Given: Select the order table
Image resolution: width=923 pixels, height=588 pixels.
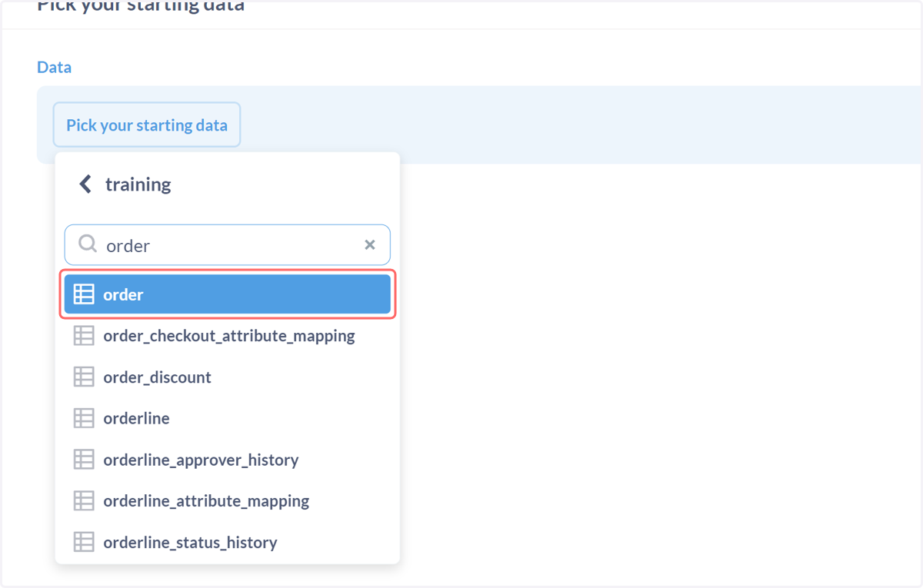Looking at the screenshot, I should [228, 294].
